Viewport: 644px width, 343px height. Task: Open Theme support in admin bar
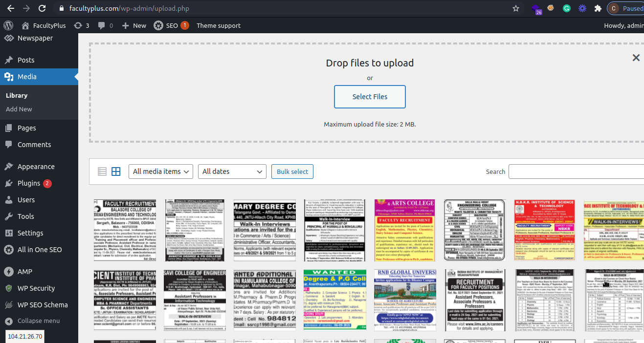click(219, 25)
